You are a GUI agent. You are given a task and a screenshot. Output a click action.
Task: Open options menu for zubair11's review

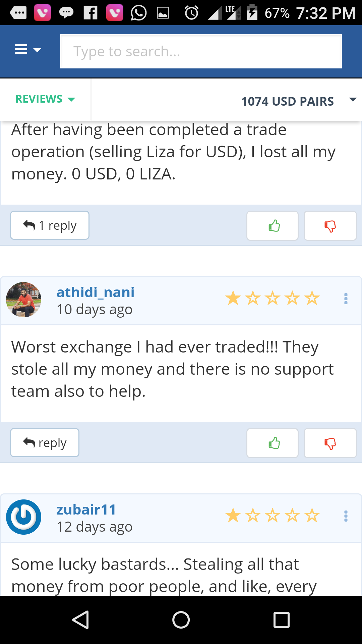[x=346, y=516]
